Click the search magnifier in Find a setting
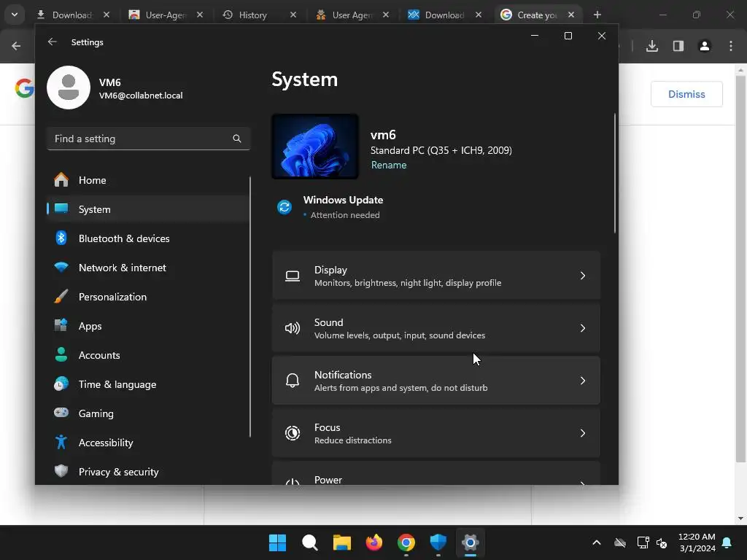Screen dimensions: 747x560 pos(237,139)
